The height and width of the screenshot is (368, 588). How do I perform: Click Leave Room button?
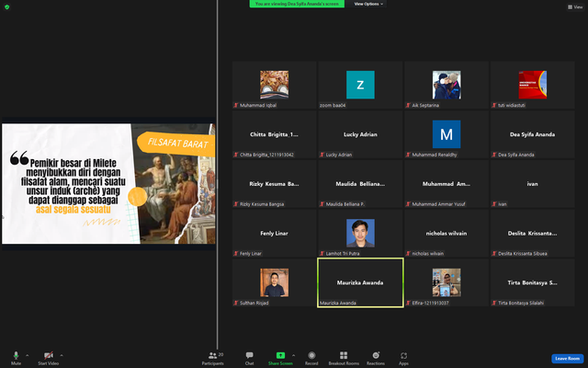pyautogui.click(x=567, y=359)
